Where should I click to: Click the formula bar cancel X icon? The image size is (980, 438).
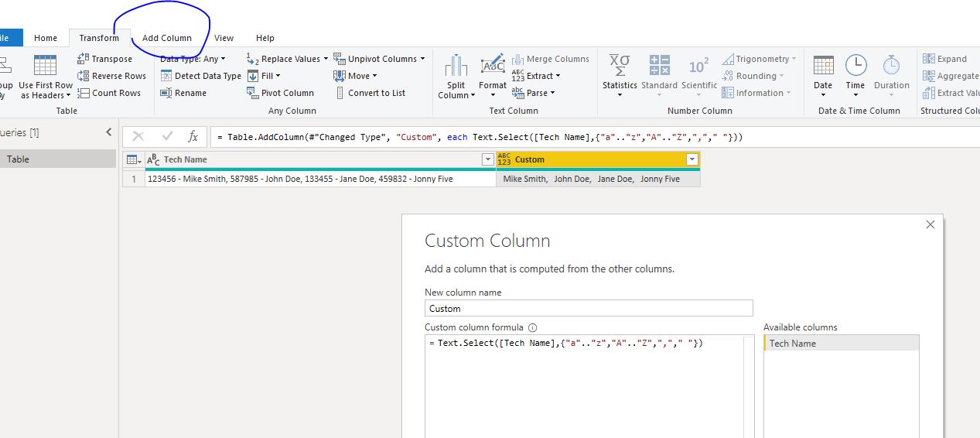(x=138, y=137)
